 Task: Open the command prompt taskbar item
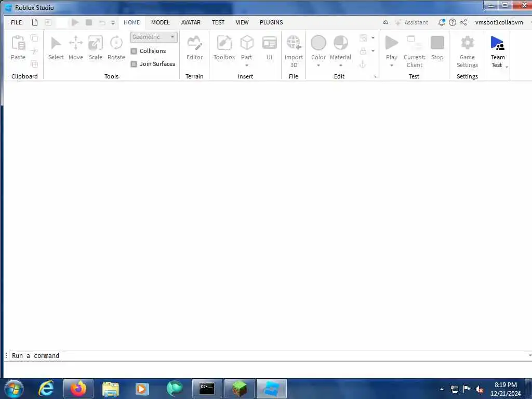[207, 389]
